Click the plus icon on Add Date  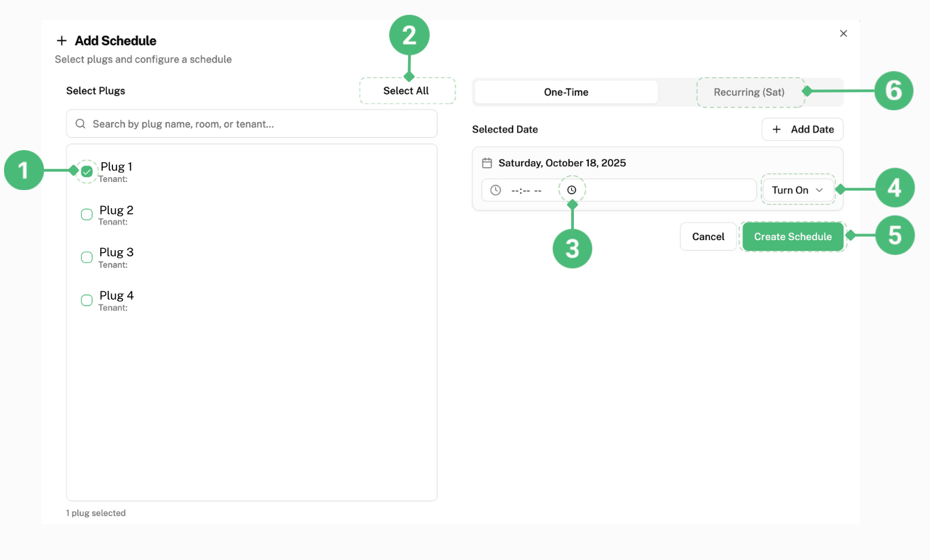click(x=776, y=129)
